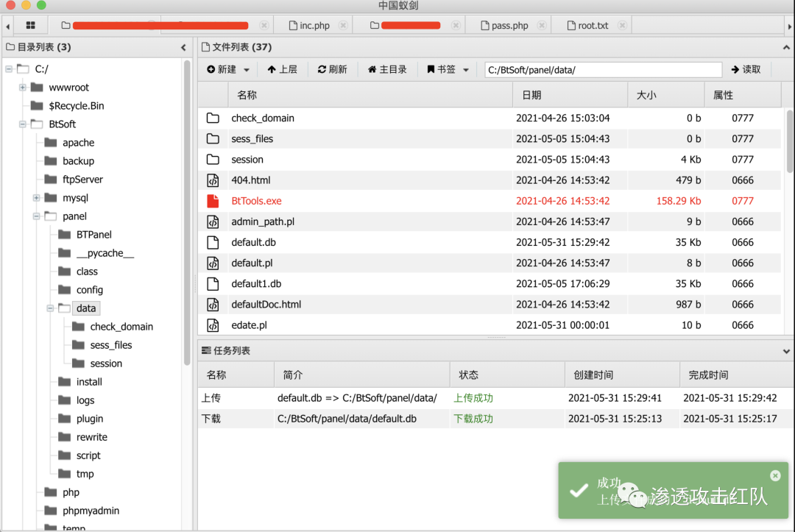The height and width of the screenshot is (532, 795).
Task: Close the pass.php tab
Action: (x=542, y=25)
